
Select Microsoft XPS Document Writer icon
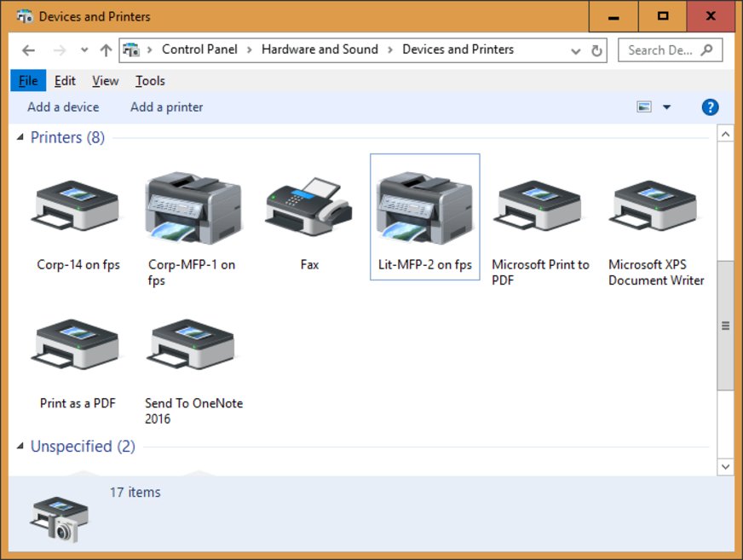(655, 207)
